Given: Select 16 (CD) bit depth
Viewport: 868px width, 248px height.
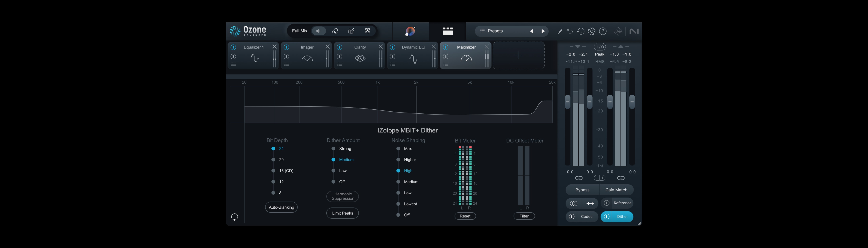Looking at the screenshot, I should click(283, 171).
